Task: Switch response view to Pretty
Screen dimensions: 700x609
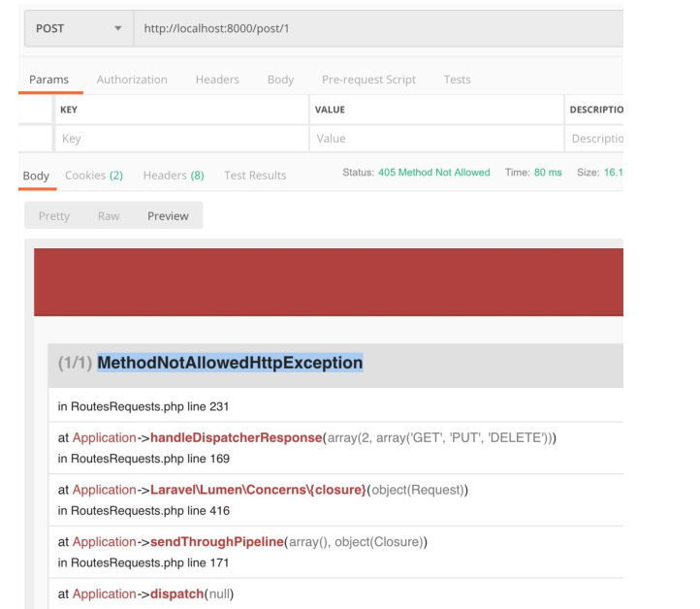Action: (54, 216)
